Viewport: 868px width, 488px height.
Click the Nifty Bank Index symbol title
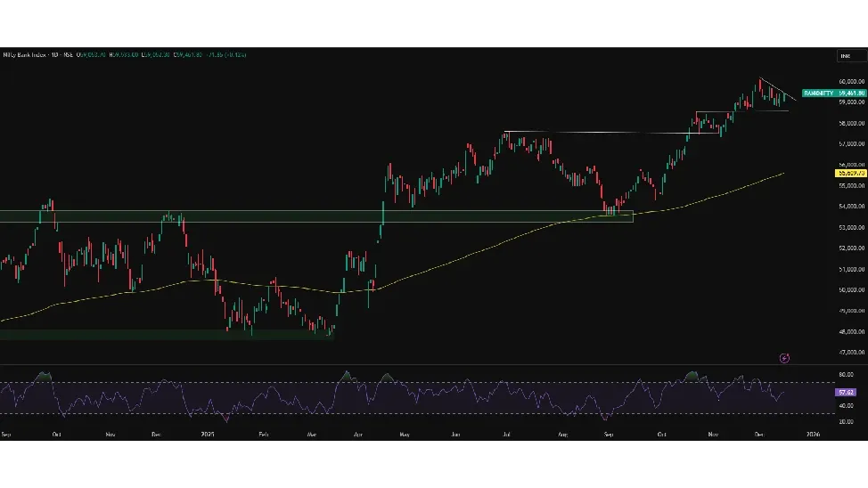[24, 55]
